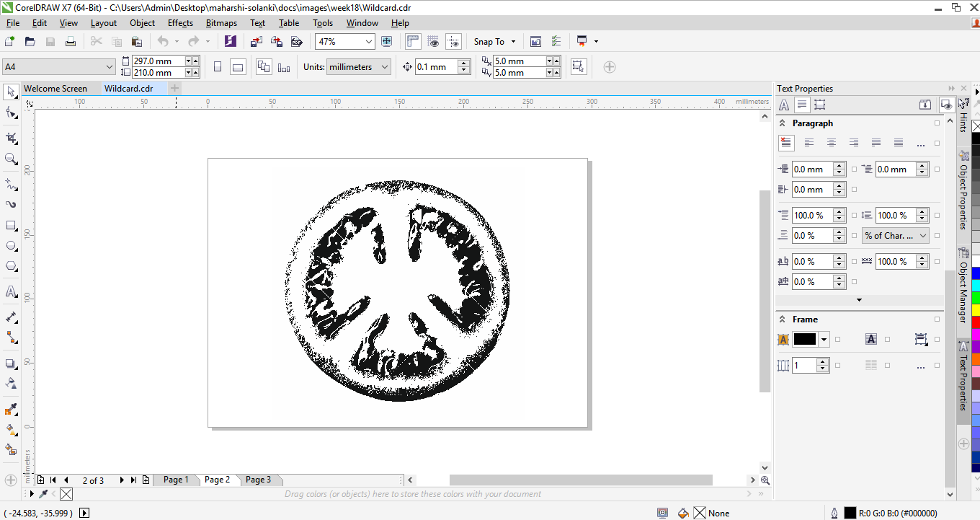
Task: Switch to Page 3 tab
Action: 259,480
